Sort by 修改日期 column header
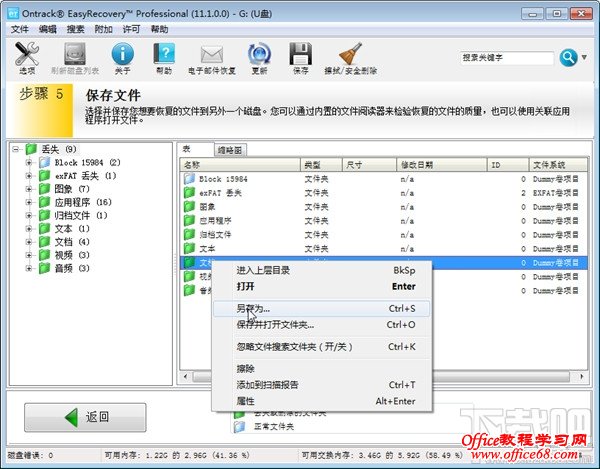This screenshot has width=600, height=469. 442,165
